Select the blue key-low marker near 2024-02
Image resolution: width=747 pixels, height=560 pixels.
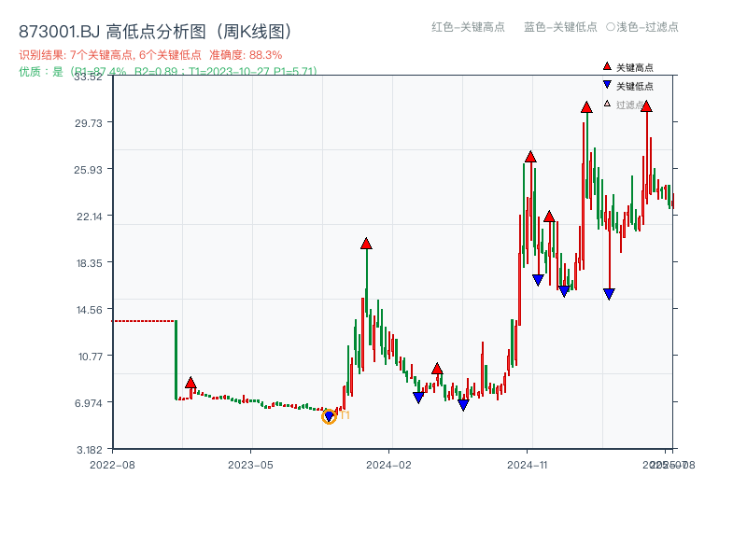tap(419, 396)
